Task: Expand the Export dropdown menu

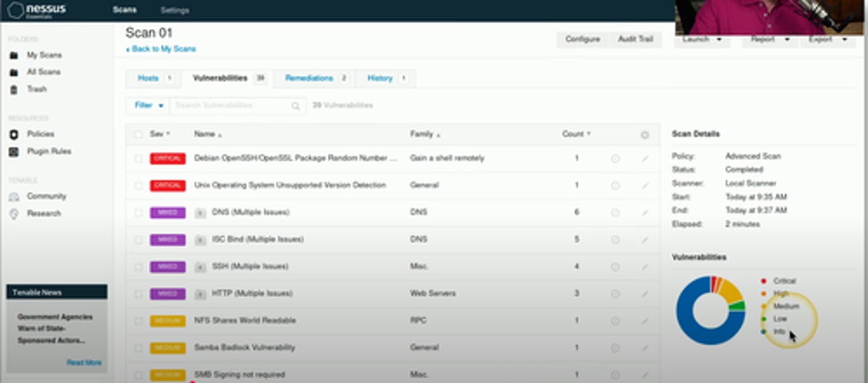Action: [828, 40]
